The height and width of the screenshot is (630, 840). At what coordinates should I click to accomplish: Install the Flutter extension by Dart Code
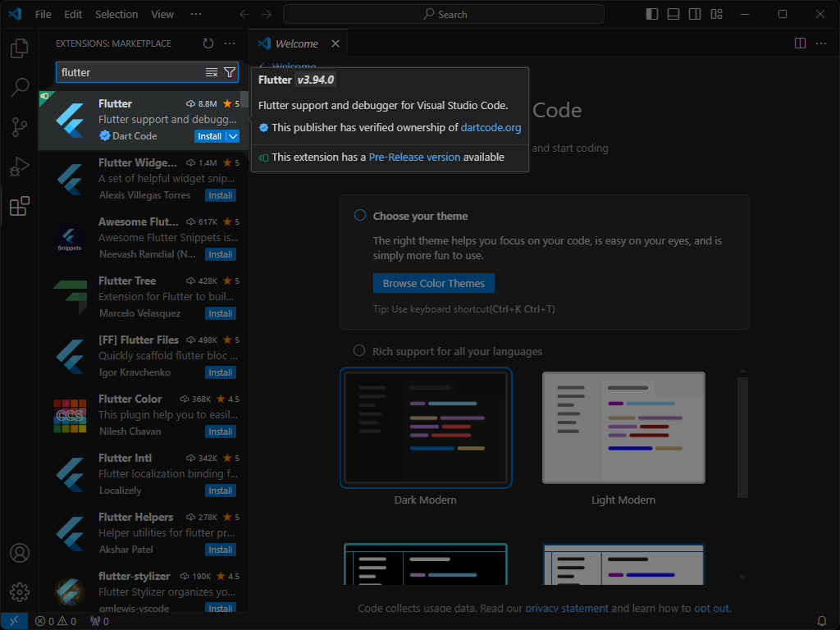click(209, 137)
